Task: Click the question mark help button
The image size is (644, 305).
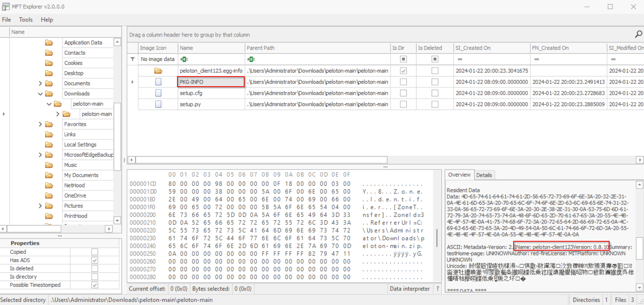Action: pyautogui.click(x=438, y=289)
